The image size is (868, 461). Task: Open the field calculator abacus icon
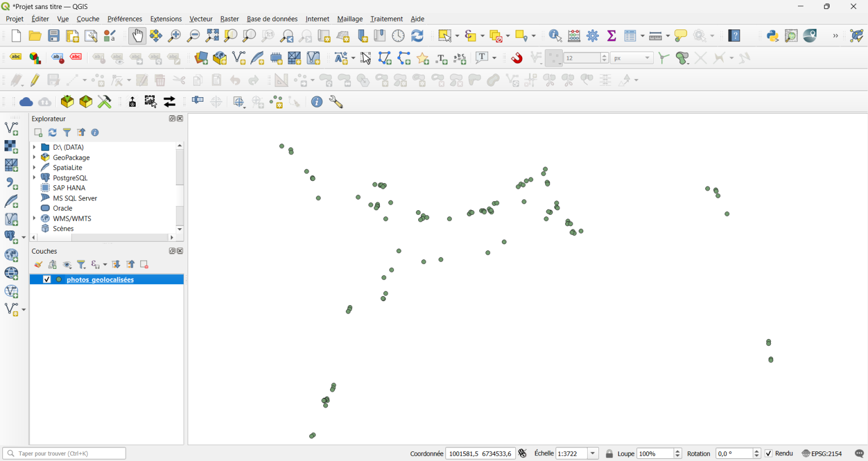[574, 35]
